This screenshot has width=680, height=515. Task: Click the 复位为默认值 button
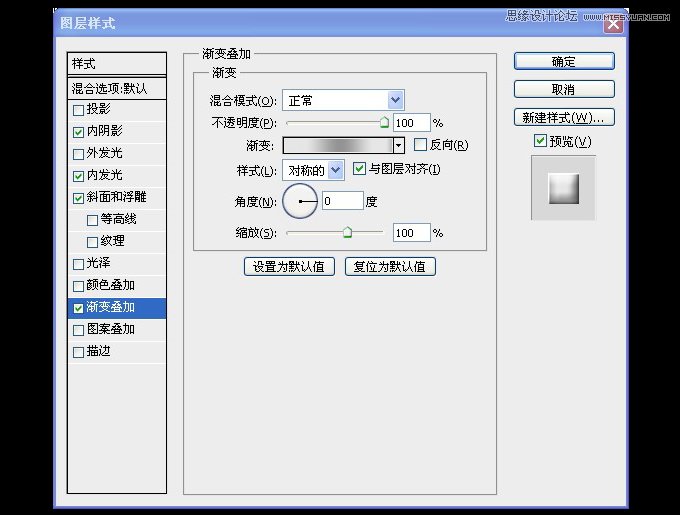(x=390, y=267)
